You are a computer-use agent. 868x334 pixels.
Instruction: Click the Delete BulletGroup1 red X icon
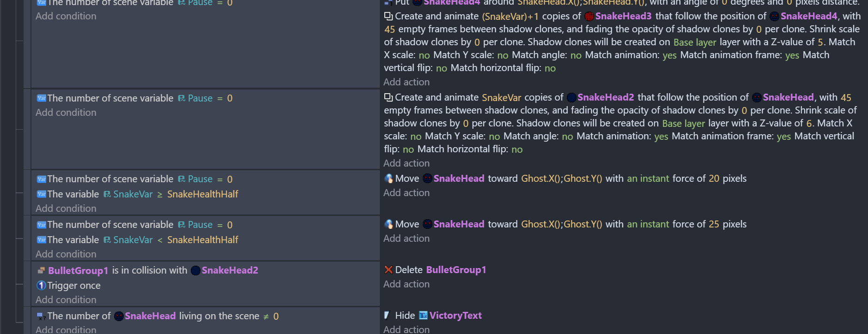[388, 270]
